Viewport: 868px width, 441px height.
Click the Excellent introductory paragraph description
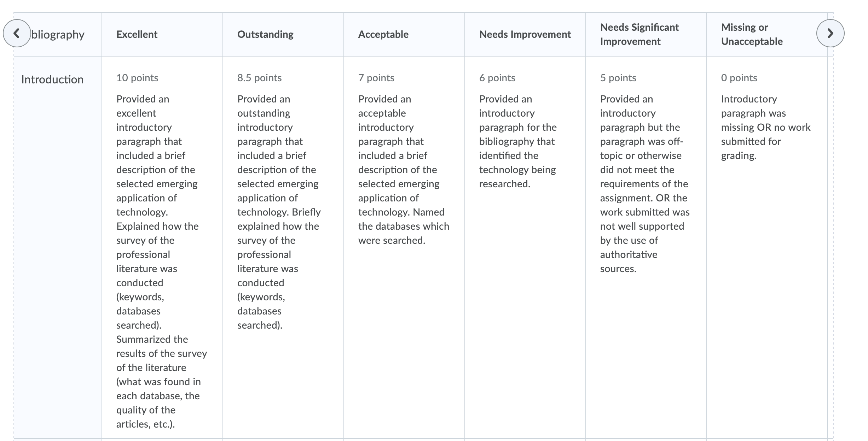[x=162, y=261]
